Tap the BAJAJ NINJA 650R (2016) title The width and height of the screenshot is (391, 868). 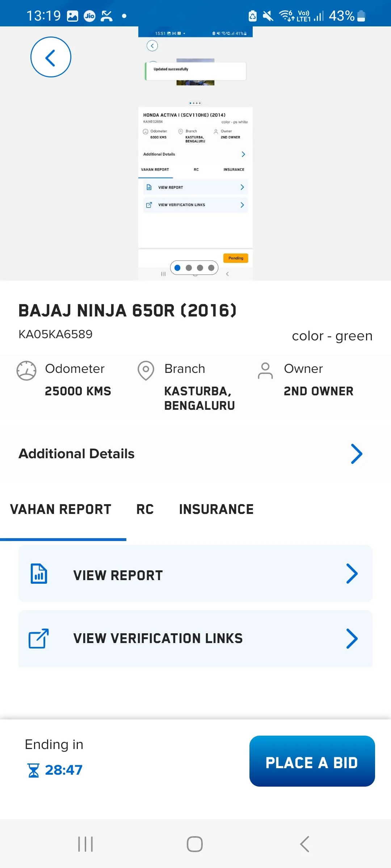tap(127, 310)
